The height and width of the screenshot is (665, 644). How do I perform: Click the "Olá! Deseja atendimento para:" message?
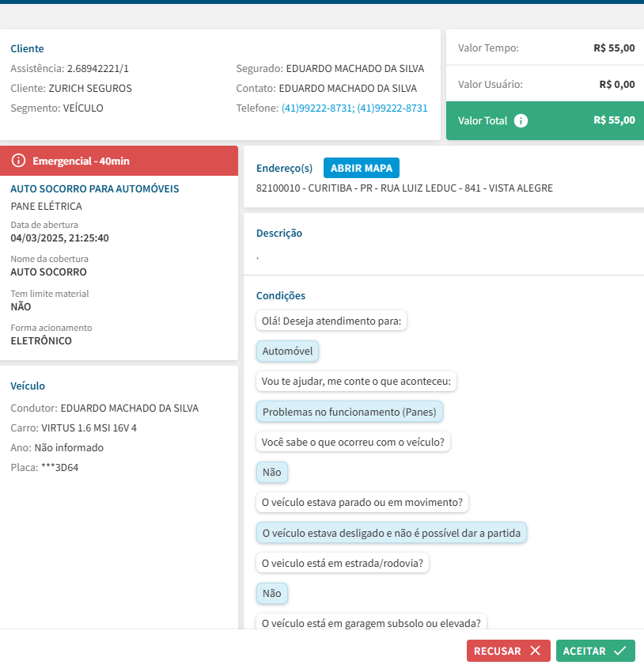coord(331,321)
